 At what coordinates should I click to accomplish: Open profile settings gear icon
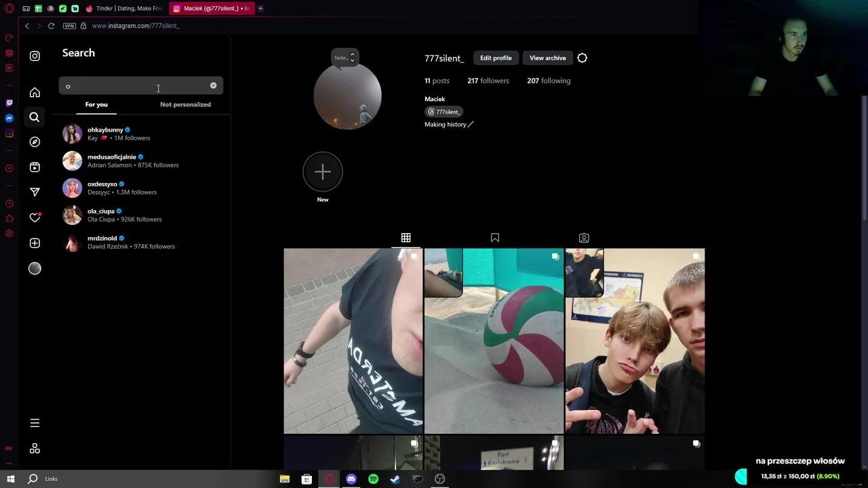(582, 58)
